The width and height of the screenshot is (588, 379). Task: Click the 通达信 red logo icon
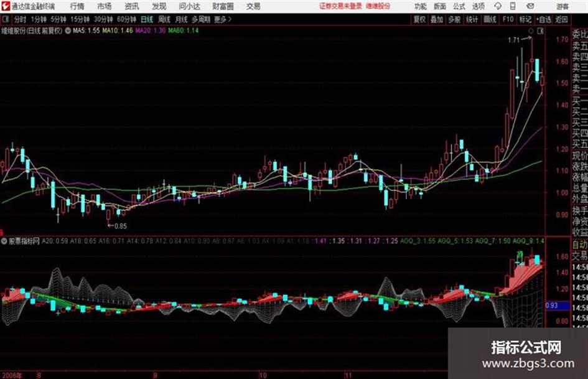(x=6, y=6)
